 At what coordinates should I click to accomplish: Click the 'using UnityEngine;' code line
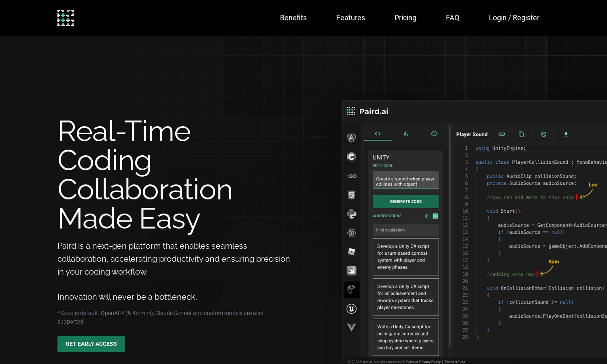point(501,148)
